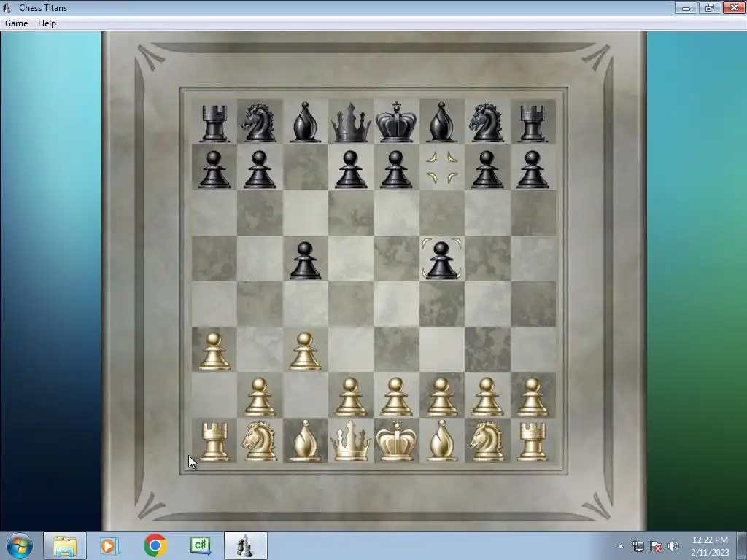
Task: Open Google Chrome from the taskbar
Action: 155,545
